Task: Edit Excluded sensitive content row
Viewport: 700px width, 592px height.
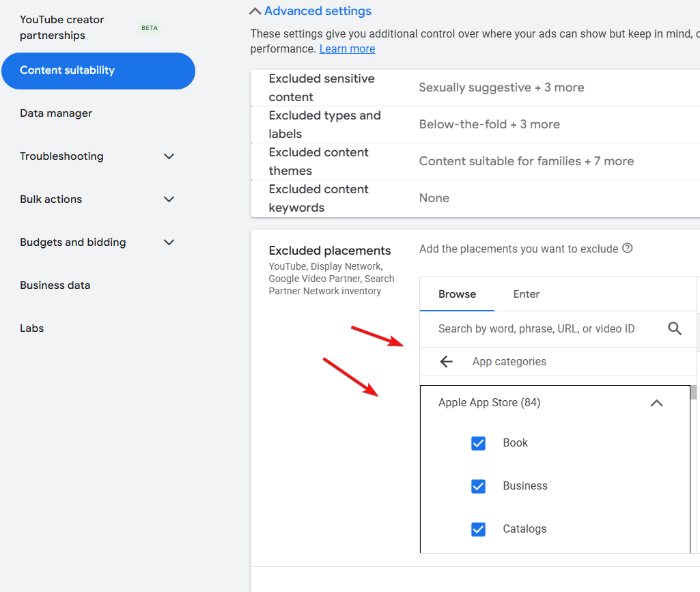Action: (475, 87)
